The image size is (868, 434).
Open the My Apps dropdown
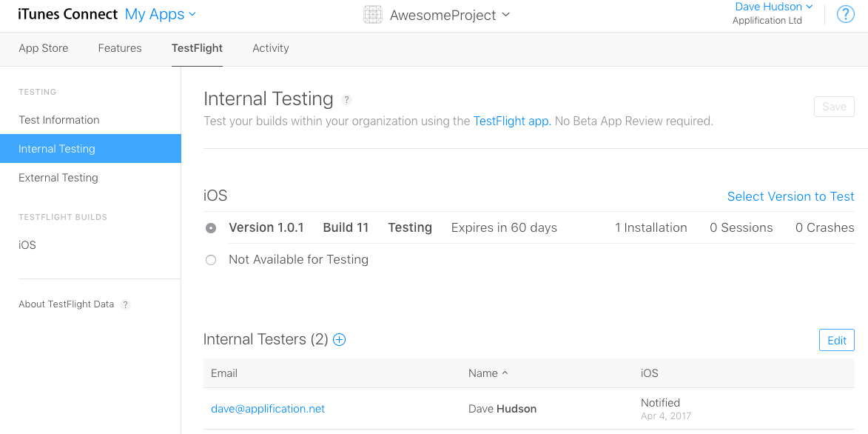pos(160,14)
